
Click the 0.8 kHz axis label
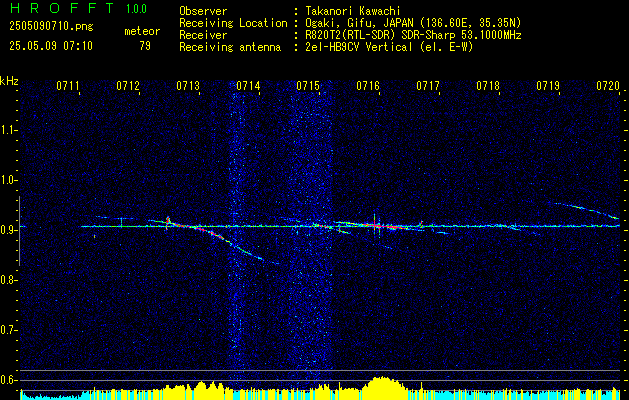tap(8, 280)
